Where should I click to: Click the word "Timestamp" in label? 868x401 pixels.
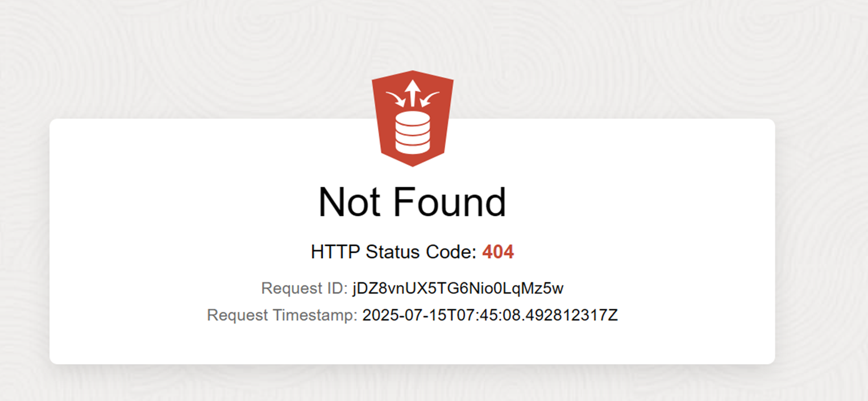click(317, 315)
